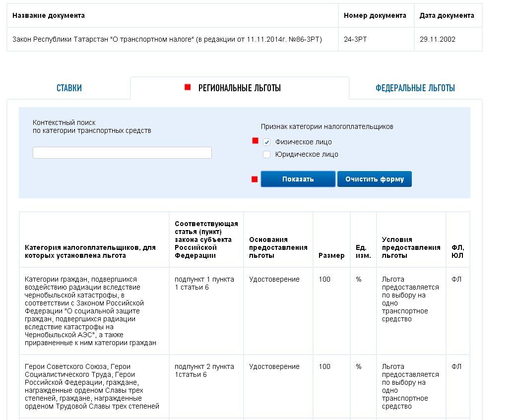Focus the Контекстный поиск input field
The width and height of the screenshot is (515, 420).
pyautogui.click(x=122, y=153)
